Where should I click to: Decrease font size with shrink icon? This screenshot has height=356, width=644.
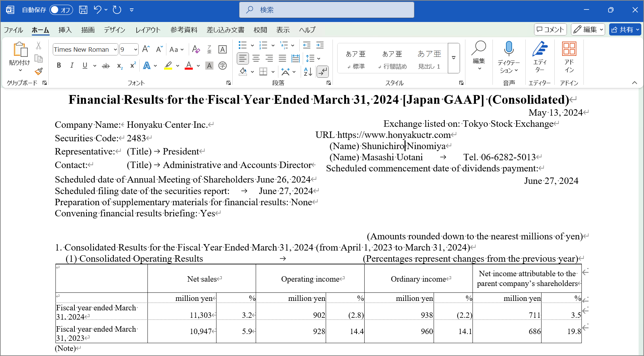coord(159,49)
